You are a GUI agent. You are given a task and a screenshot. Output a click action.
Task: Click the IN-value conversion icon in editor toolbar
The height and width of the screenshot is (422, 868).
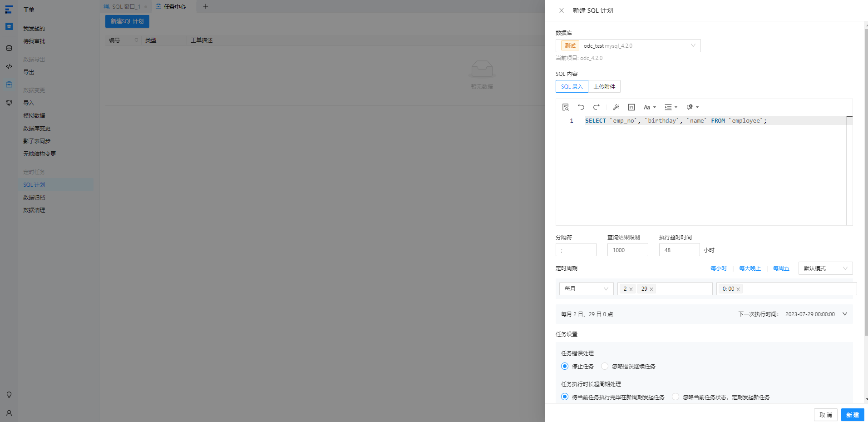[631, 107]
